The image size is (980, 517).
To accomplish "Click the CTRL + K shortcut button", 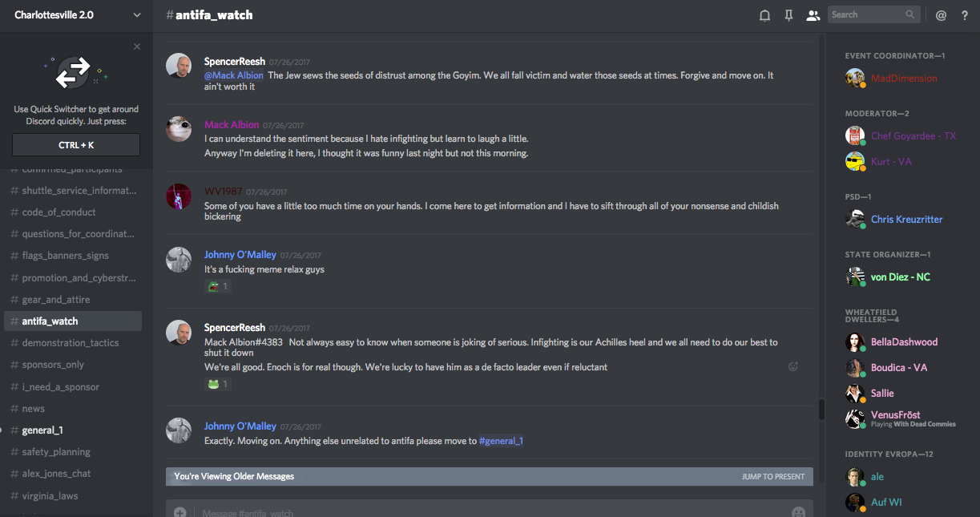I will (76, 145).
